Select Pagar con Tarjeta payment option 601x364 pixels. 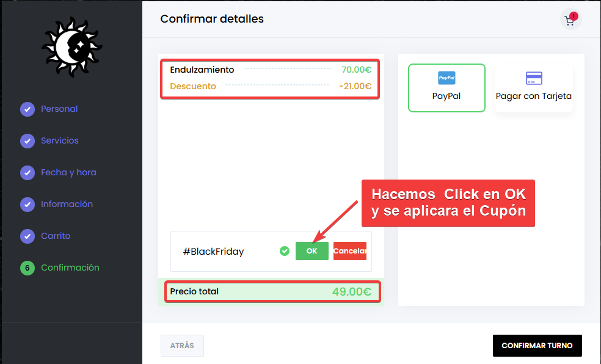(x=534, y=88)
